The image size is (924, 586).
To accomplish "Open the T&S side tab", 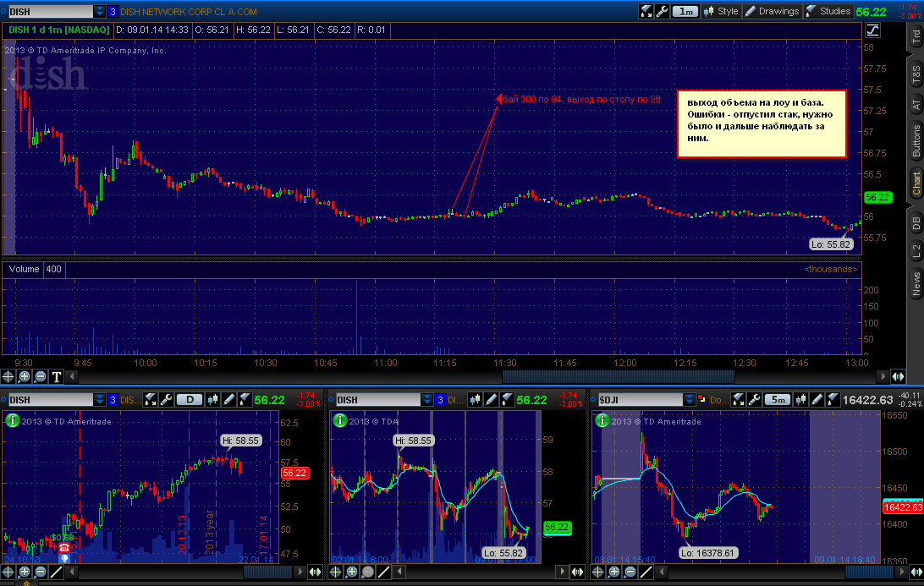I will click(x=916, y=74).
